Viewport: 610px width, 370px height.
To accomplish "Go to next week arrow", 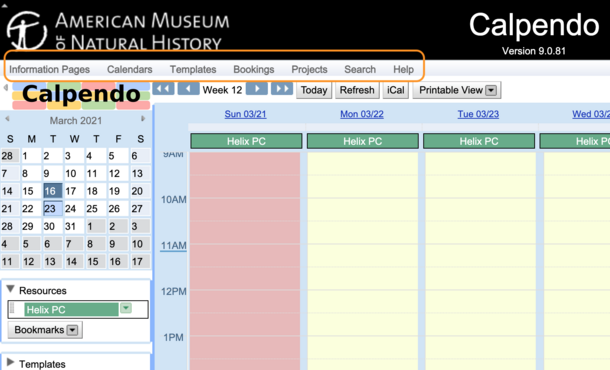I will tap(257, 89).
